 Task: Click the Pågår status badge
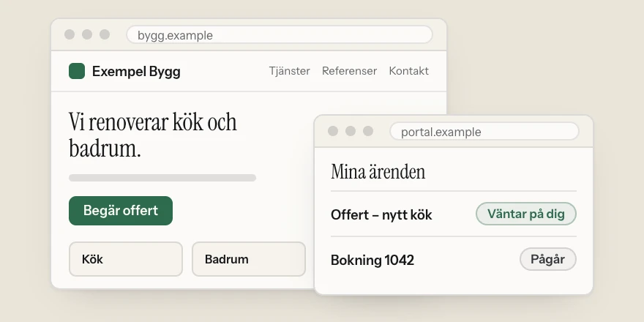coord(548,259)
